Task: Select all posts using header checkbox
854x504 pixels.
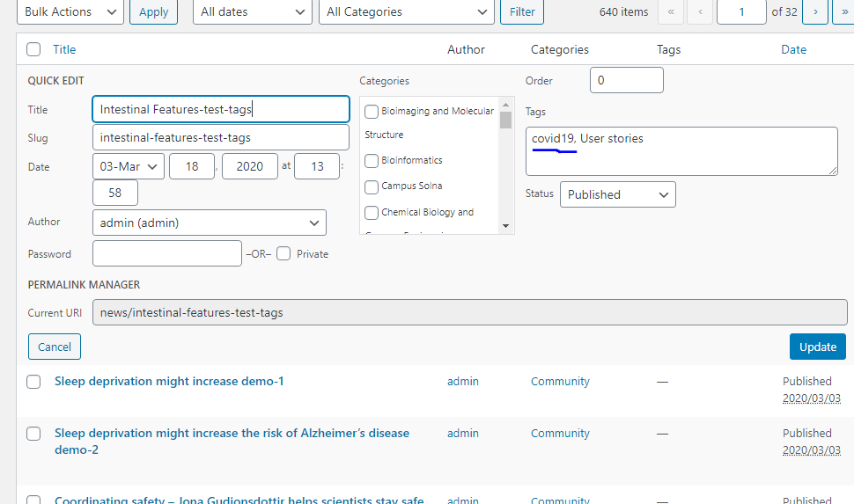Action: [x=33, y=50]
